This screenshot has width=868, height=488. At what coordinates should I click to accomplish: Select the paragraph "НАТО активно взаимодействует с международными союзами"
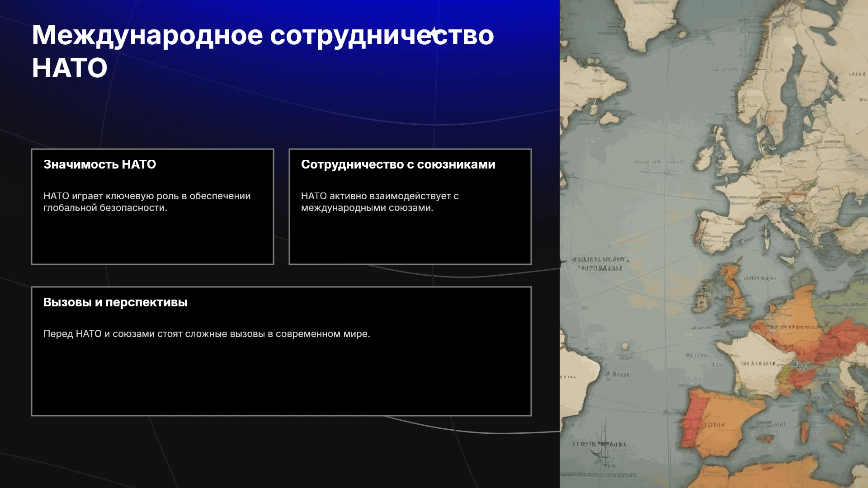pos(380,202)
